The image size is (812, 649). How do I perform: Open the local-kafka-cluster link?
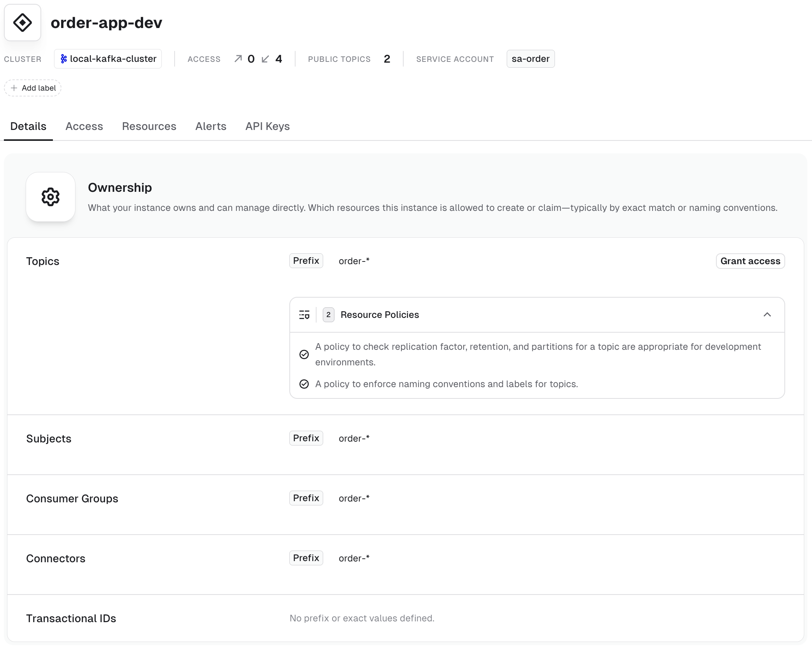pyautogui.click(x=108, y=59)
